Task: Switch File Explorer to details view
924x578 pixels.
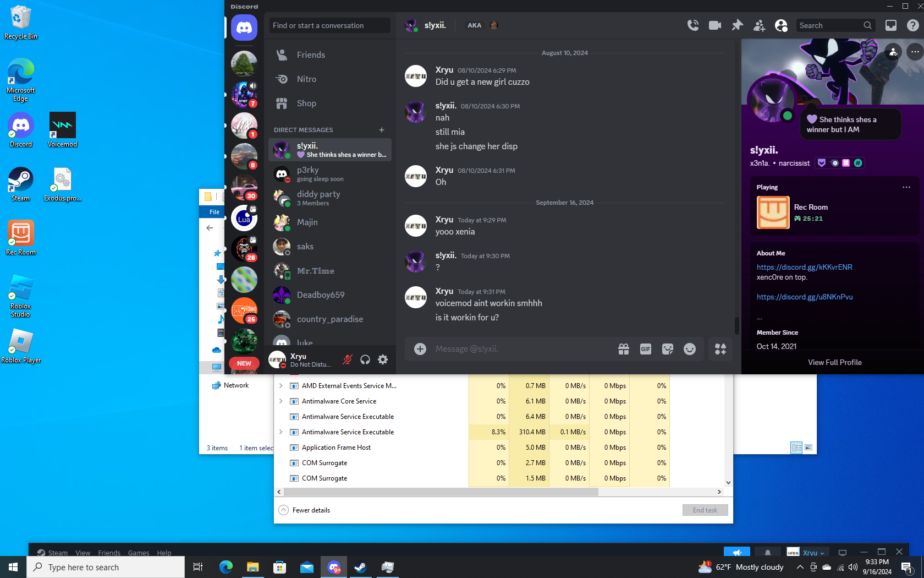Action: coord(796,448)
